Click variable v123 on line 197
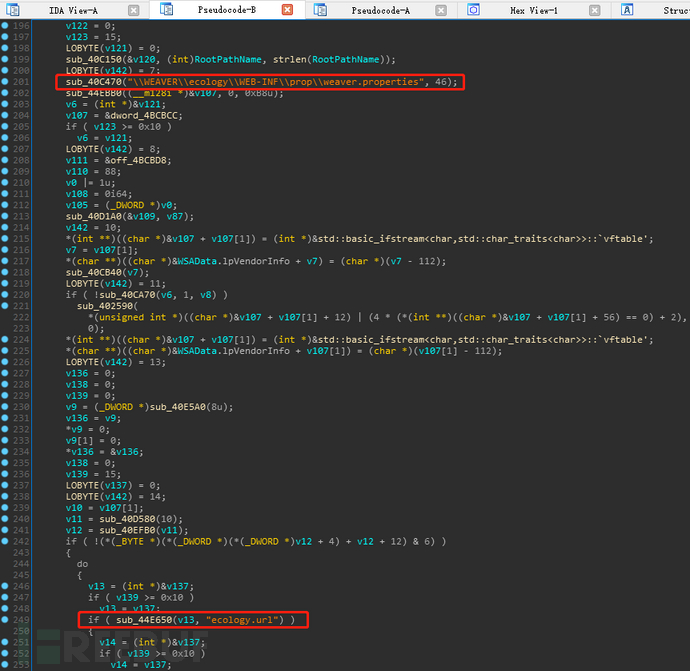Image resolution: width=690 pixels, height=671 pixels. coord(77,37)
